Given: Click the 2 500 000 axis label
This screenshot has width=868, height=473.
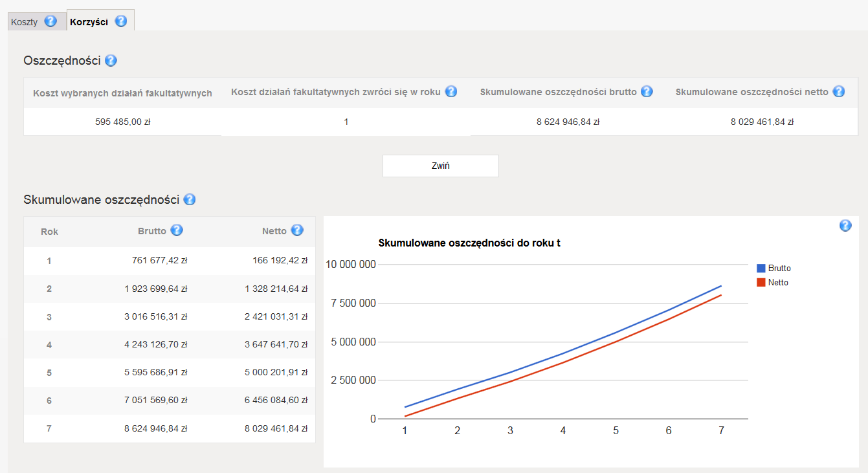Looking at the screenshot, I should 353,380.
